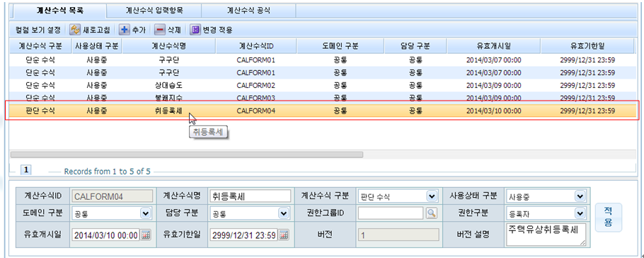
Task: Sort by 계산수식명 column header
Action: coord(169,46)
